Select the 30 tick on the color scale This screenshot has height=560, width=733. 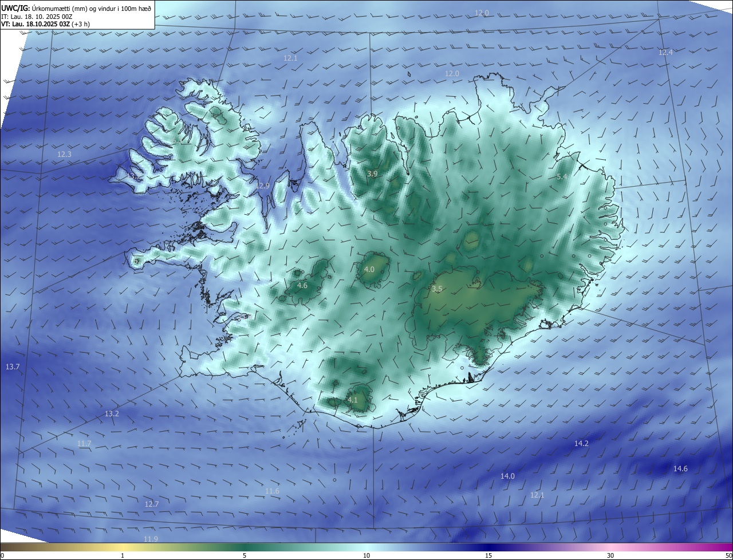[x=610, y=555]
